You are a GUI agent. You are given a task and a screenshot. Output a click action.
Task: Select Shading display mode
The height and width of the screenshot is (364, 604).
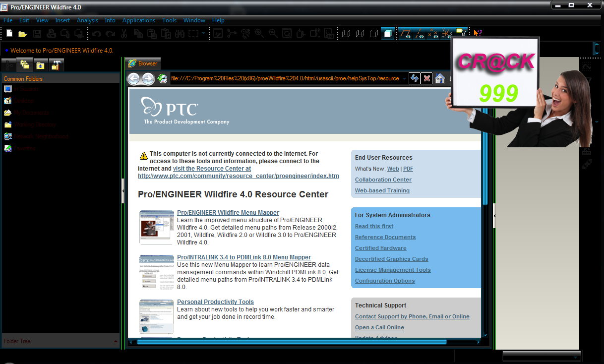coord(388,34)
